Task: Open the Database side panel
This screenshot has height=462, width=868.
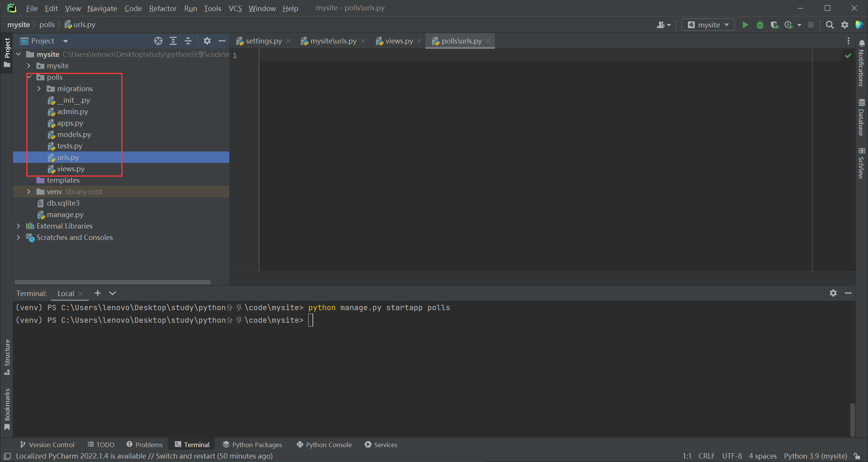Action: 862,118
